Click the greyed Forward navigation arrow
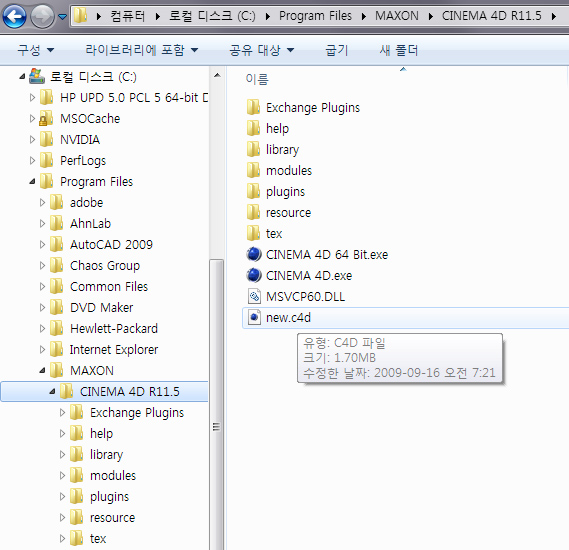The image size is (569, 550). click(x=42, y=16)
